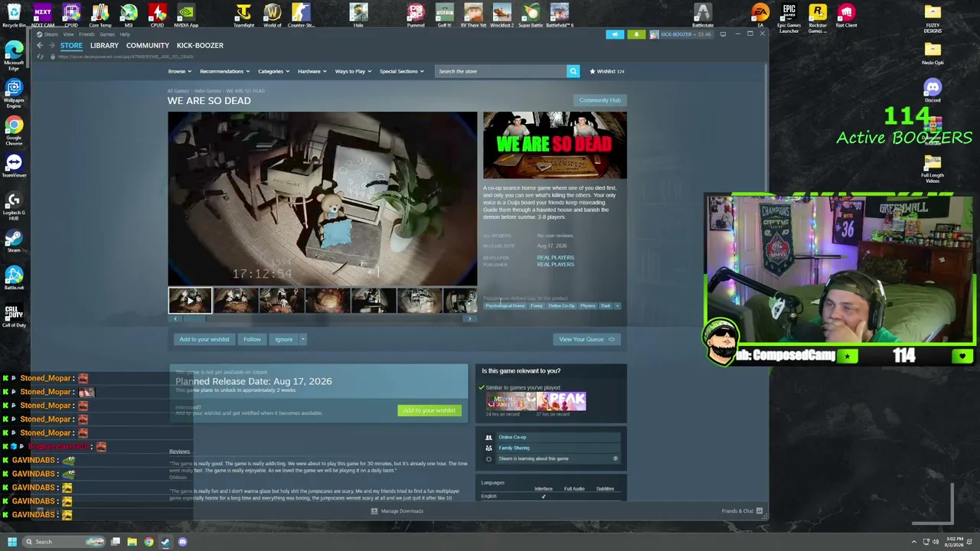Click Steam icon in the taskbar
The width and height of the screenshot is (980, 551).
point(165,542)
